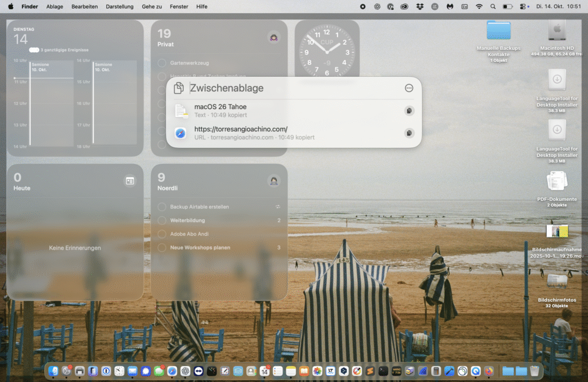Open the Manuelle Backups Kontakte folder
588x382 pixels.
[x=498, y=30]
